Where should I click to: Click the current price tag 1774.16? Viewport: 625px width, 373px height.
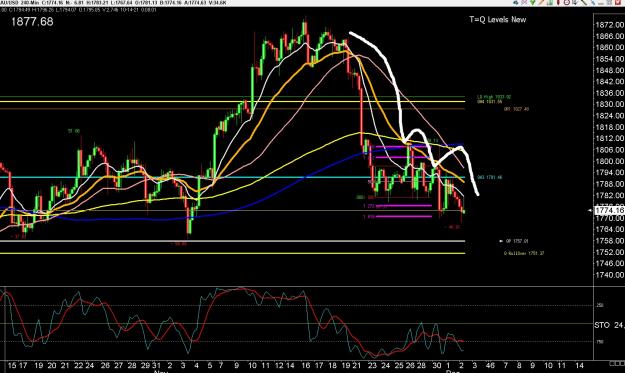coord(609,210)
